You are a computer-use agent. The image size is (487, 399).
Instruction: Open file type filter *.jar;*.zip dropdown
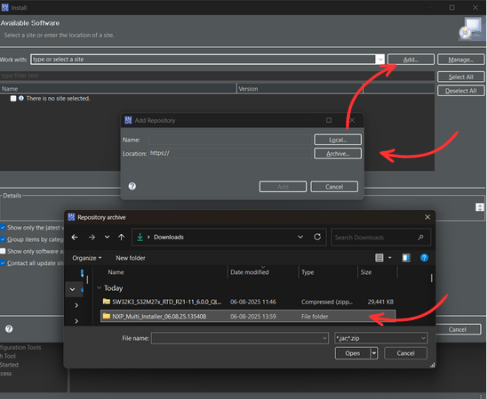pyautogui.click(x=423, y=338)
